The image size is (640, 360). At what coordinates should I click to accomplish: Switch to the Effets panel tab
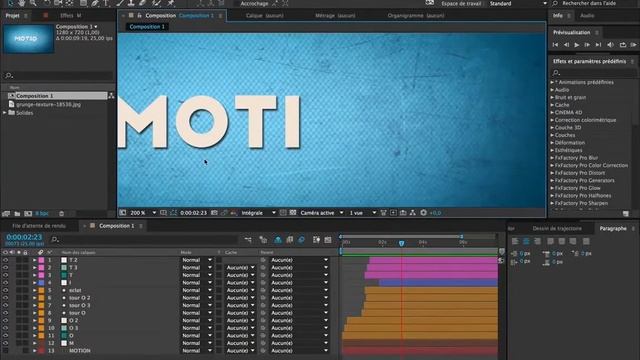pyautogui.click(x=70, y=16)
